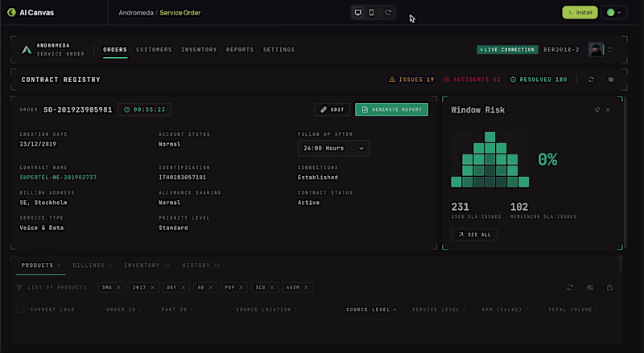
Task: Click the 102 remaining SLA issues value
Action: 519,207
